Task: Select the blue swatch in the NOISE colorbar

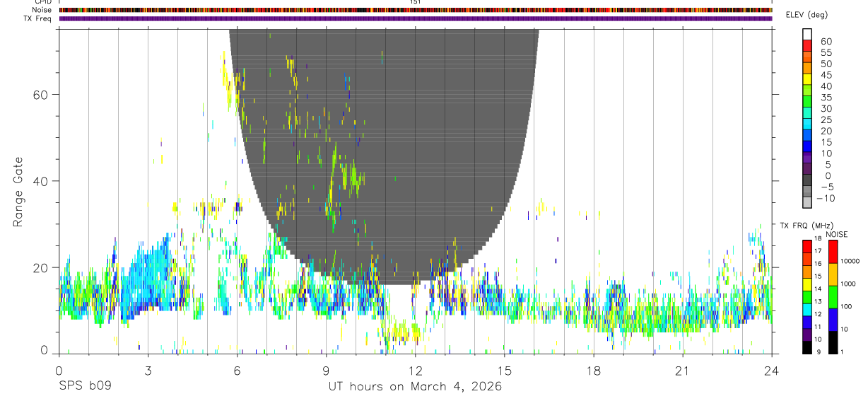Action: pyautogui.click(x=833, y=320)
